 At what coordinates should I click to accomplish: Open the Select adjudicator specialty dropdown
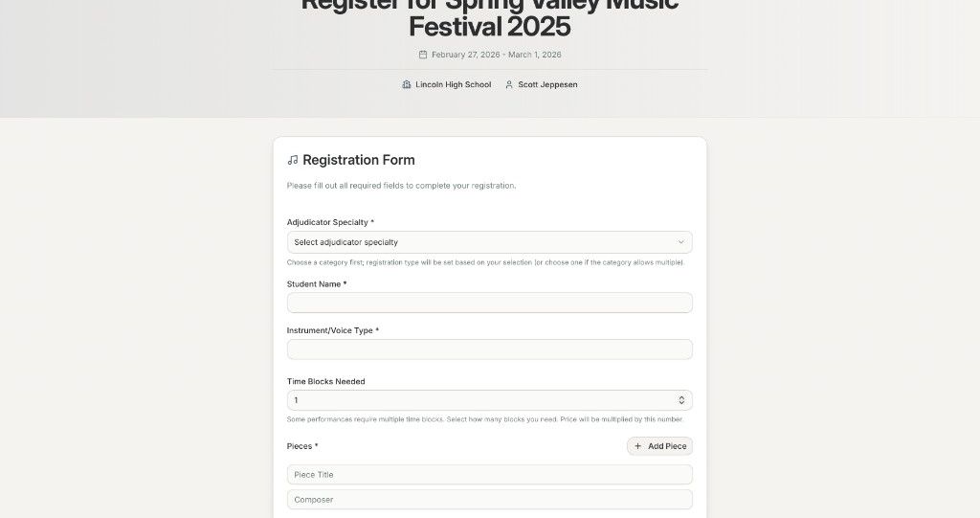pyautogui.click(x=489, y=242)
